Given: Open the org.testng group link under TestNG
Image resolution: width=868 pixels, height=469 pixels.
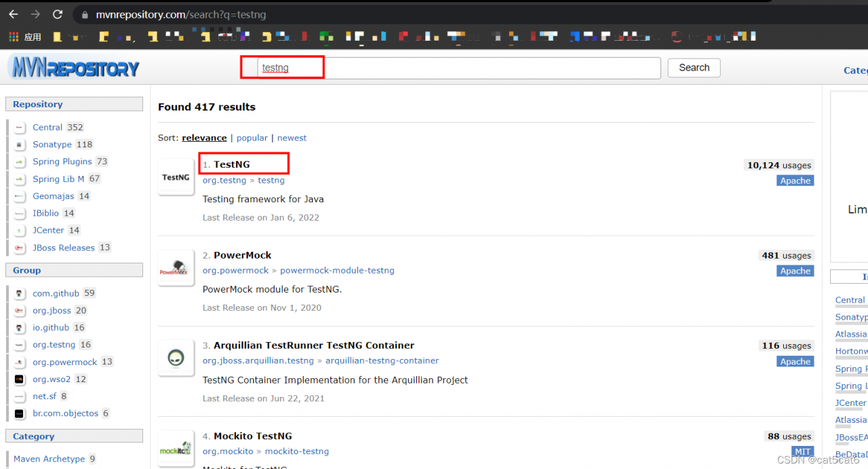Looking at the screenshot, I should (x=224, y=181).
